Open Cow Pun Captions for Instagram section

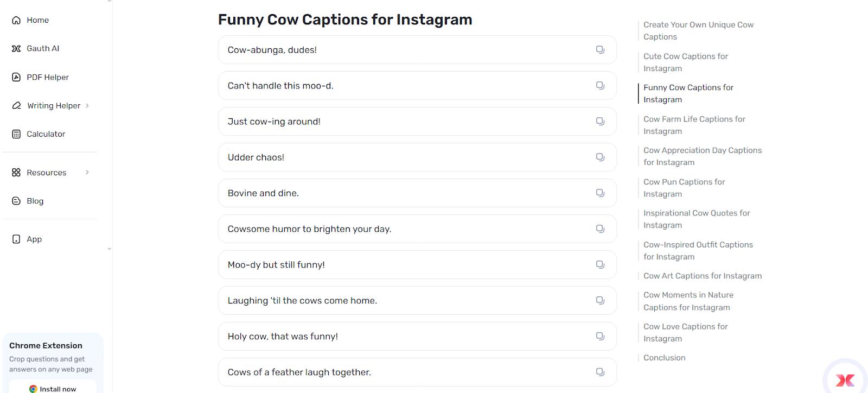pyautogui.click(x=684, y=188)
